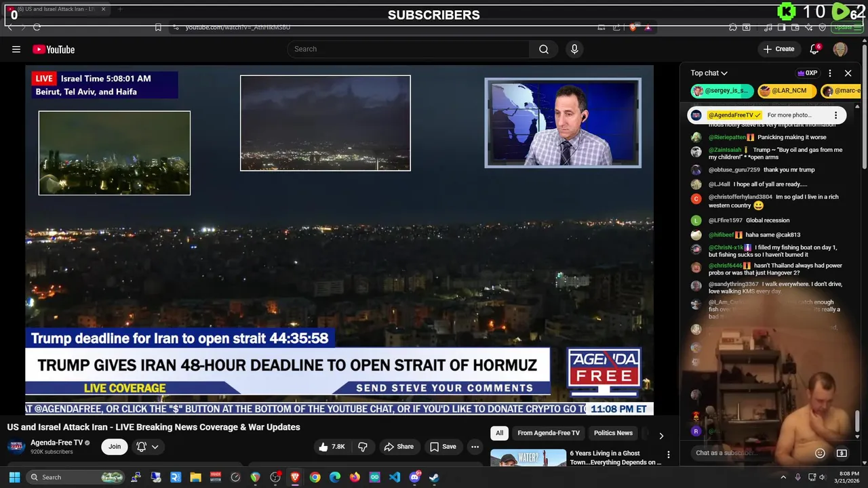Screen dimensions: 868x488
Task: Open more video actions ellipsis
Action: 475,447
